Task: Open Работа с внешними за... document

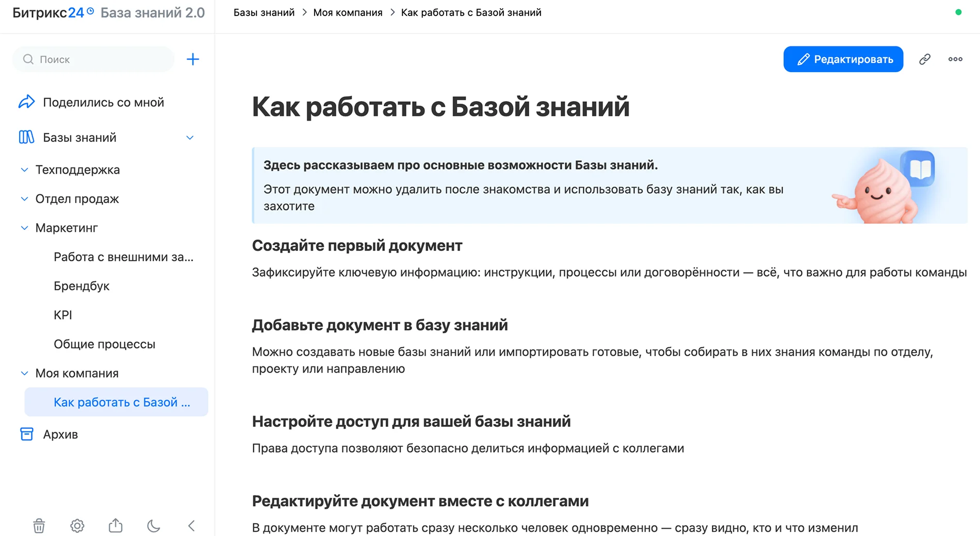Action: (x=123, y=257)
